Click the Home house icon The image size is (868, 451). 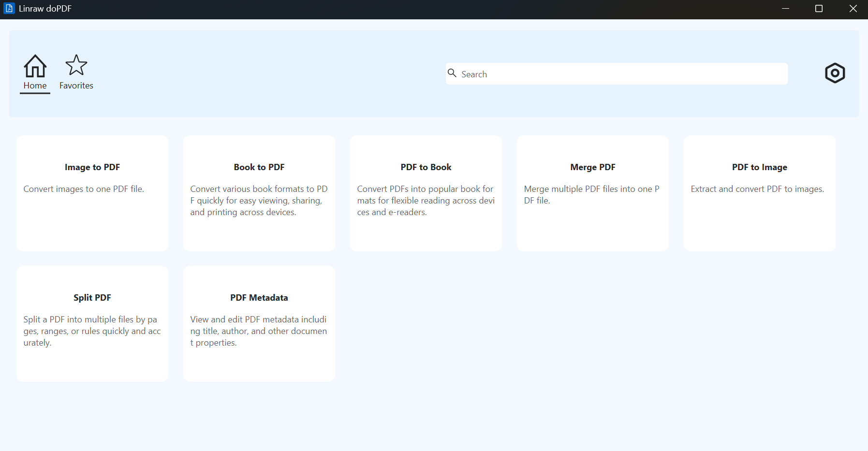(x=35, y=66)
